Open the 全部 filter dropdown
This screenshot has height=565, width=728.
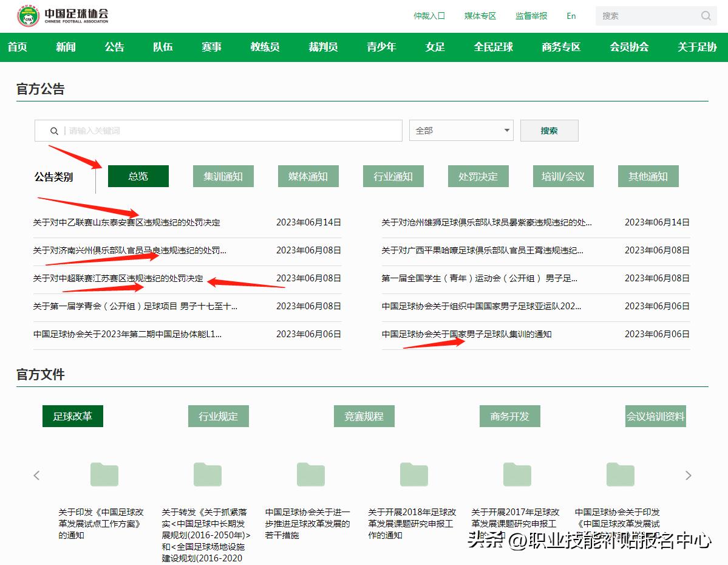[460, 130]
